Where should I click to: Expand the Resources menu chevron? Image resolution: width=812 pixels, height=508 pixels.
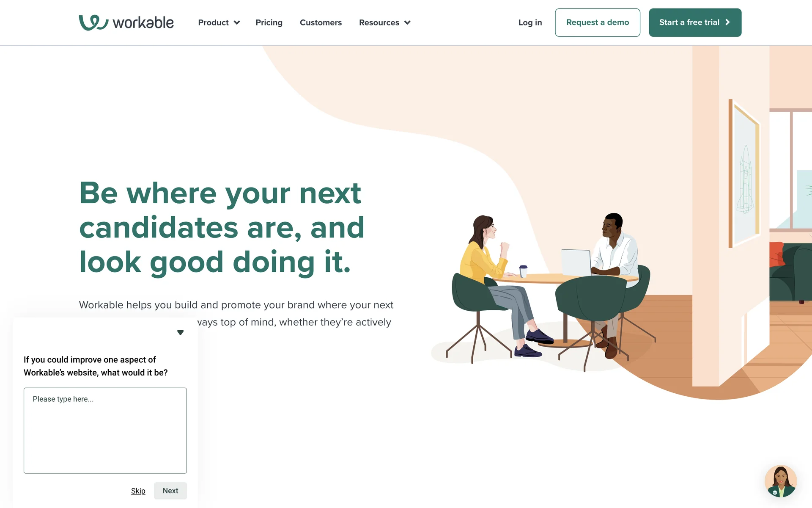(407, 23)
